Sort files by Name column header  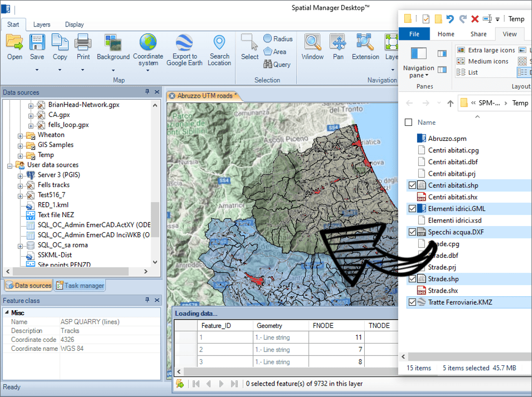click(427, 123)
